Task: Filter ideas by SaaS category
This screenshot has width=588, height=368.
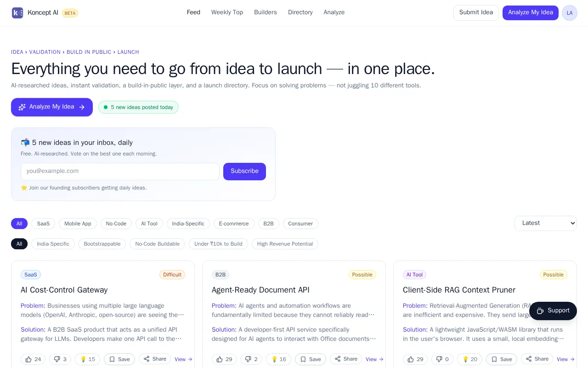Action: (x=43, y=224)
